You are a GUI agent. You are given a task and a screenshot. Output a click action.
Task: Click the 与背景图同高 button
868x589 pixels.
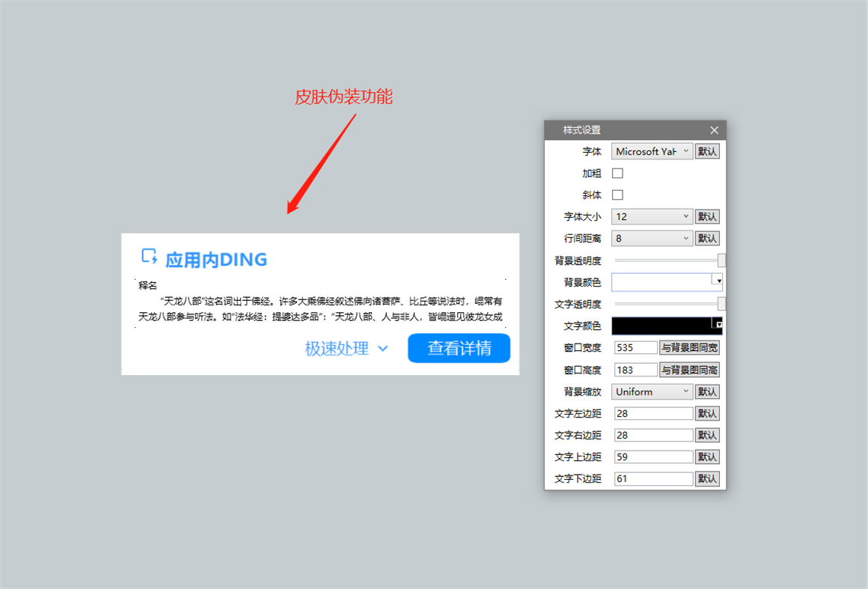pyautogui.click(x=690, y=369)
